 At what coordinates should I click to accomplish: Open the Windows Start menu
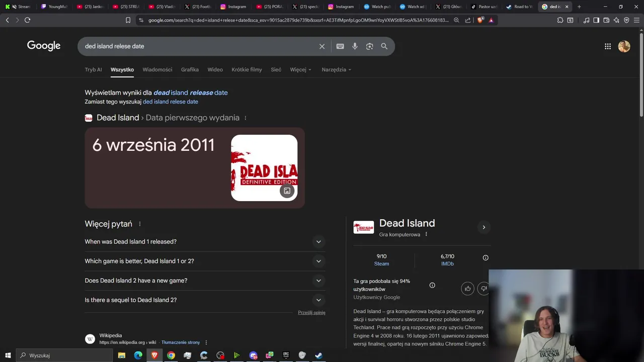[8, 355]
